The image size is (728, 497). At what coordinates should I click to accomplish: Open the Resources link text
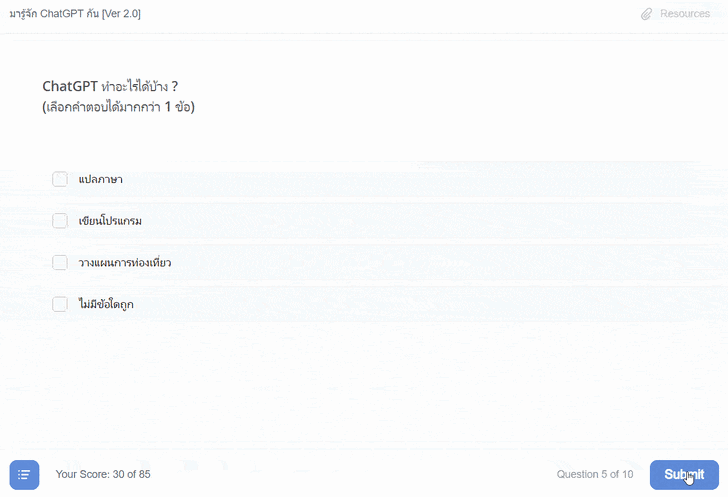685,14
